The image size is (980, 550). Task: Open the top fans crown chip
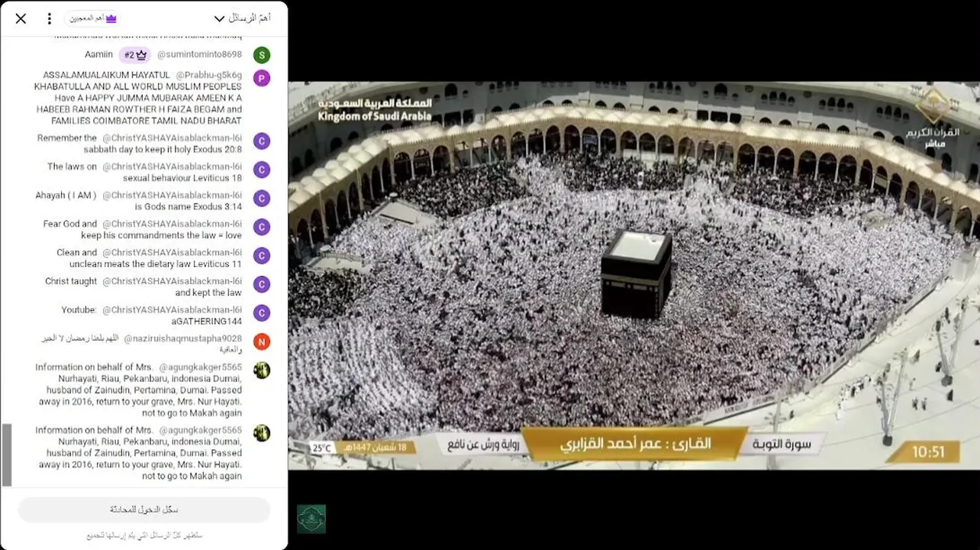point(92,18)
